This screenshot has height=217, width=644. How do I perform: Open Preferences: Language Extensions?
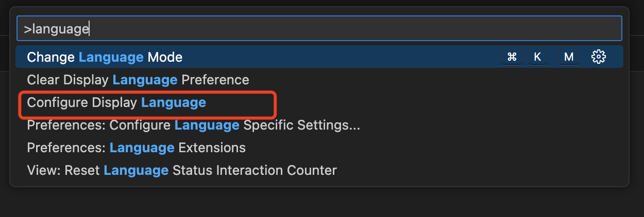[x=319, y=148]
